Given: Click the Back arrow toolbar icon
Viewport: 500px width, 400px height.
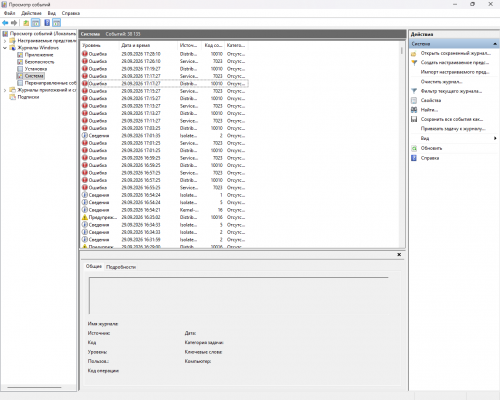Looking at the screenshot, I should coord(5,23).
